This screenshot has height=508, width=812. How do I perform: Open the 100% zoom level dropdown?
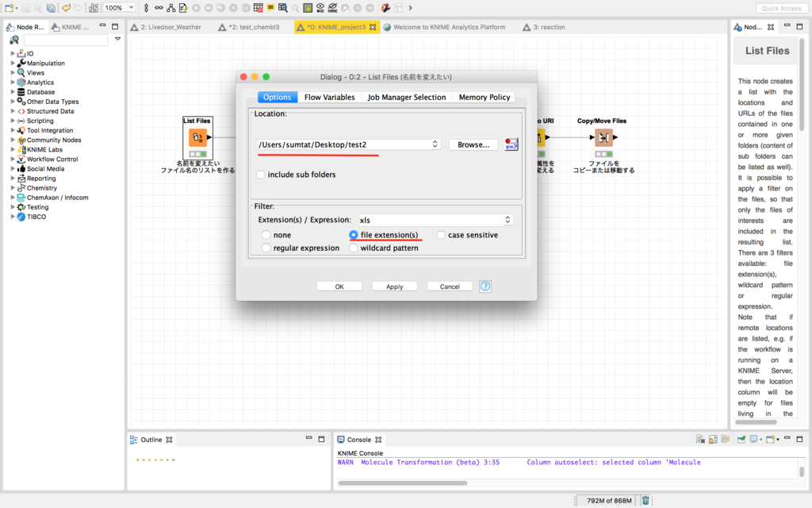131,7
